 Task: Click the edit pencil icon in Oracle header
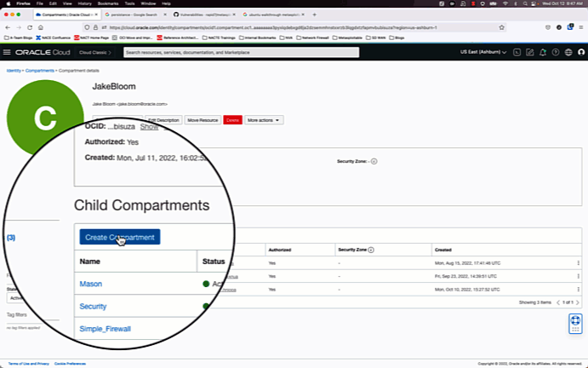coord(529,52)
